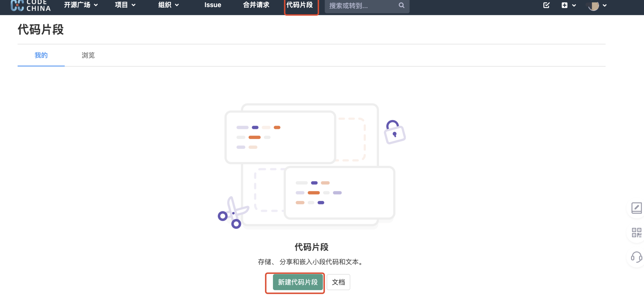The width and height of the screenshot is (644, 303).
Task: Expand the 组织 dropdown menu
Action: (168, 5)
